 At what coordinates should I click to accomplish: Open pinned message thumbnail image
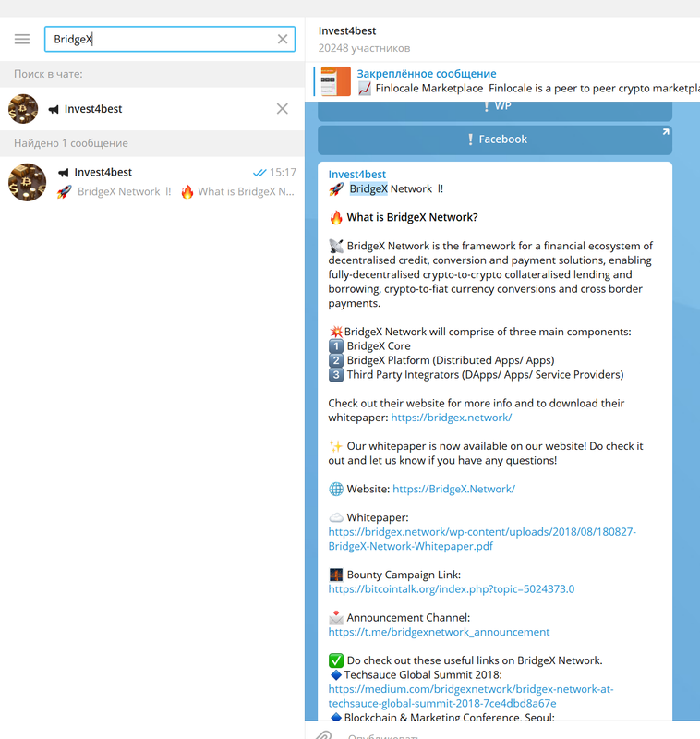pos(335,81)
